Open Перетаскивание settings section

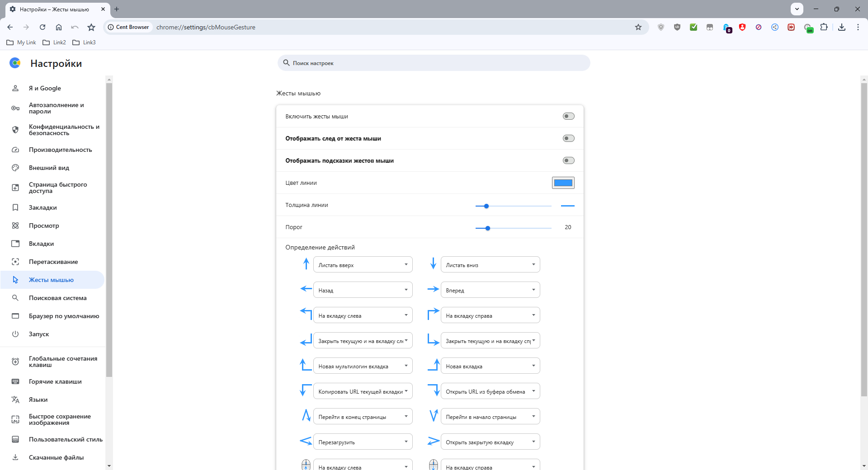(52, 262)
